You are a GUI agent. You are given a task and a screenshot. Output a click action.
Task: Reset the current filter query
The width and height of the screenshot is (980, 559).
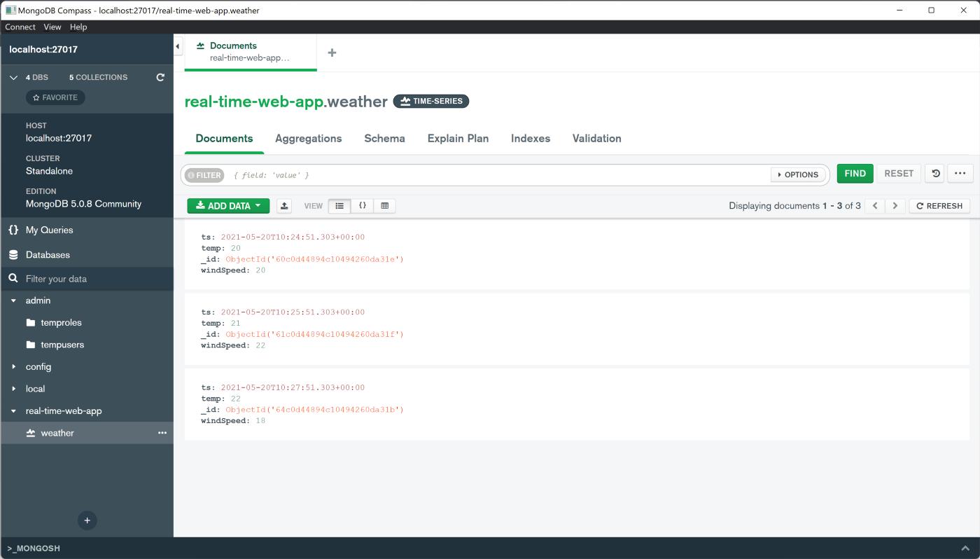(899, 173)
